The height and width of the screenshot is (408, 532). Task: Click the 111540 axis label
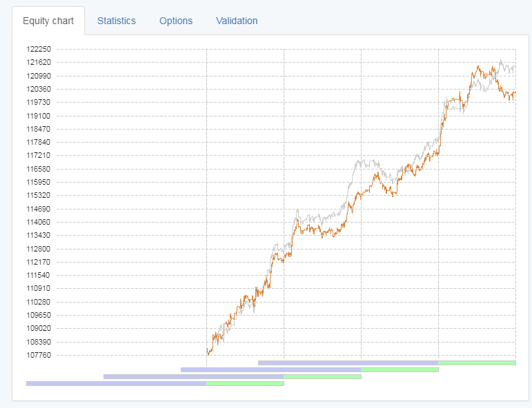39,276
